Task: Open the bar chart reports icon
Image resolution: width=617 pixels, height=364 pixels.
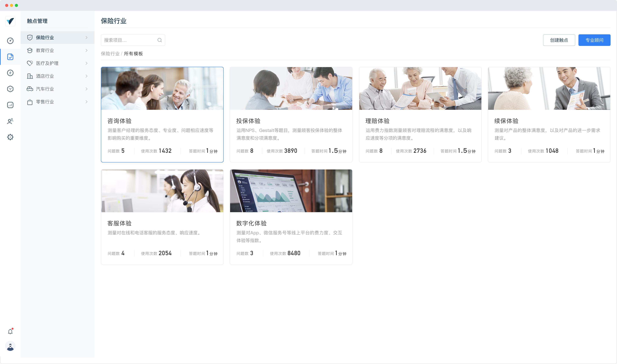Action: coord(10,105)
